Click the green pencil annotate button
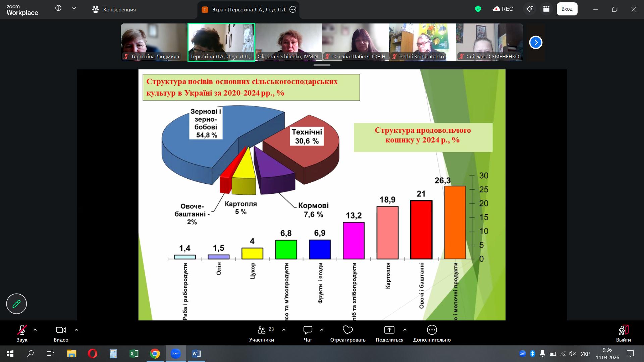 tap(16, 304)
